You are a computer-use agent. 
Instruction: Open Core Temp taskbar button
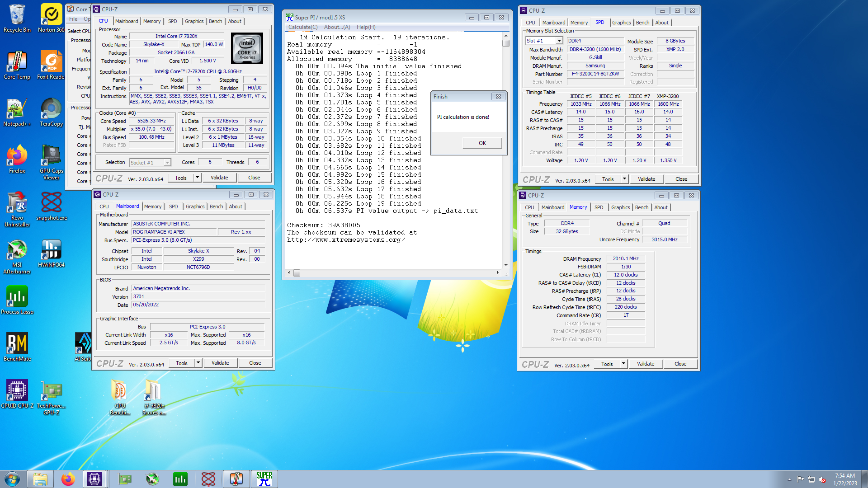[236, 479]
